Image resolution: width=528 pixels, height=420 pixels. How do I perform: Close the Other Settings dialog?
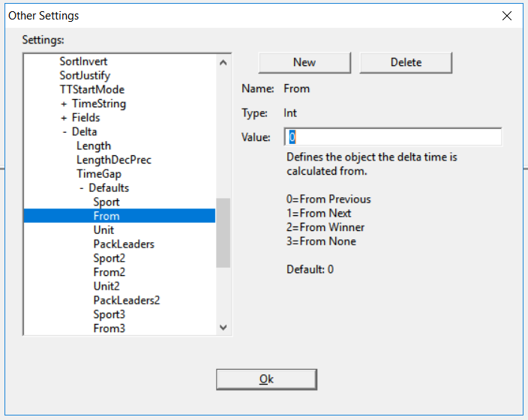[506, 16]
